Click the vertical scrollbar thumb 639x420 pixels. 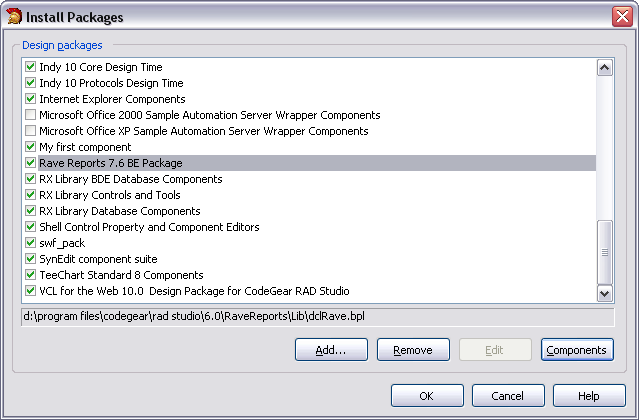(x=604, y=251)
